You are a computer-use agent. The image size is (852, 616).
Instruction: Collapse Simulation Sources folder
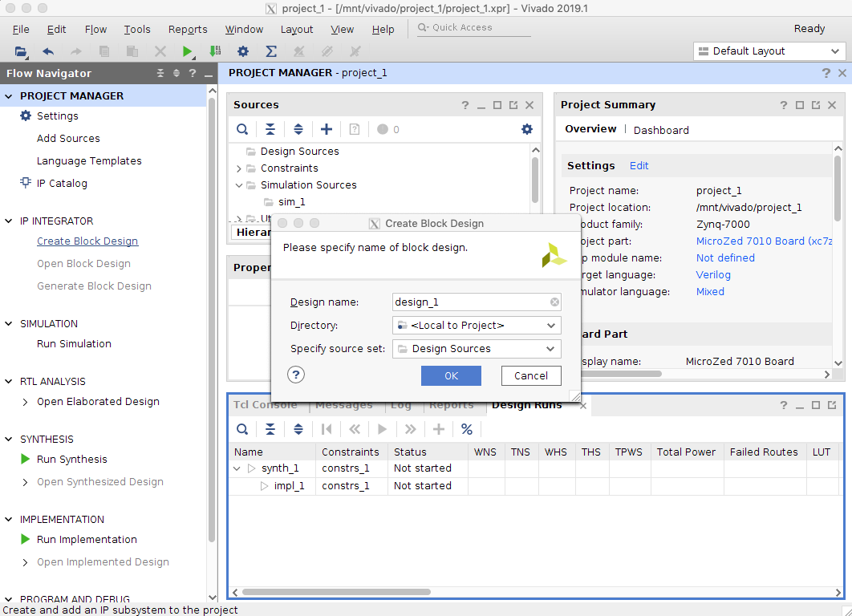point(238,185)
